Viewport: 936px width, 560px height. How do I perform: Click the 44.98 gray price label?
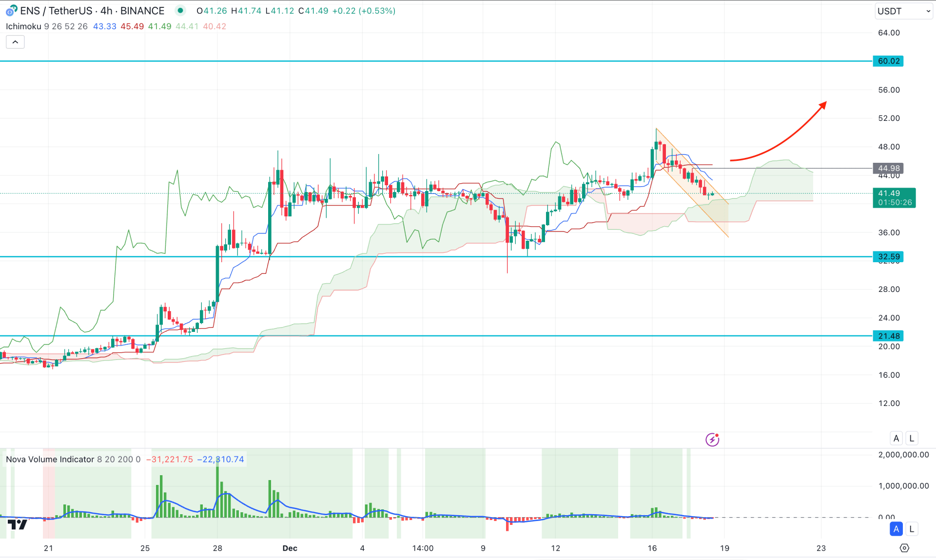pyautogui.click(x=888, y=168)
